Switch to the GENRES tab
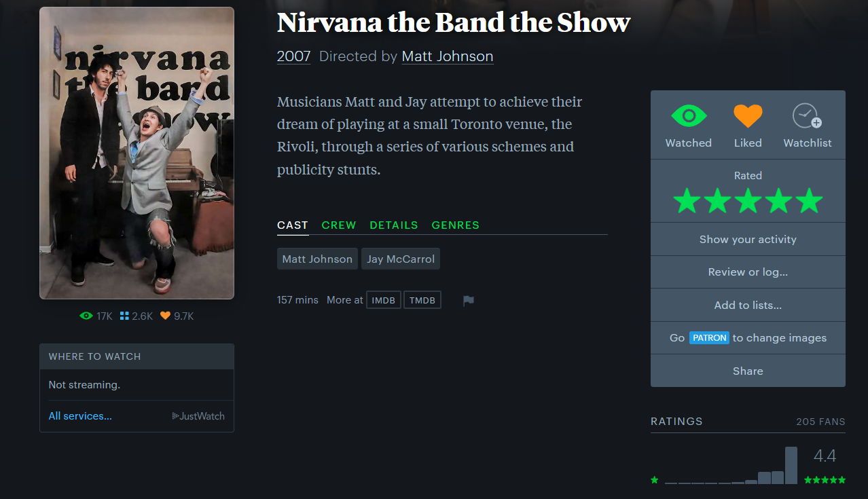Screen dimensions: 868x499 [x=456, y=225]
